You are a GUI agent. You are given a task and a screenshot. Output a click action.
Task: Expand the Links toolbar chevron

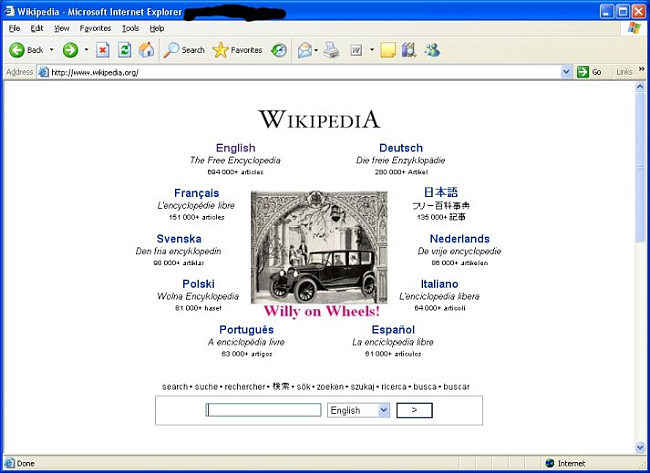point(641,69)
